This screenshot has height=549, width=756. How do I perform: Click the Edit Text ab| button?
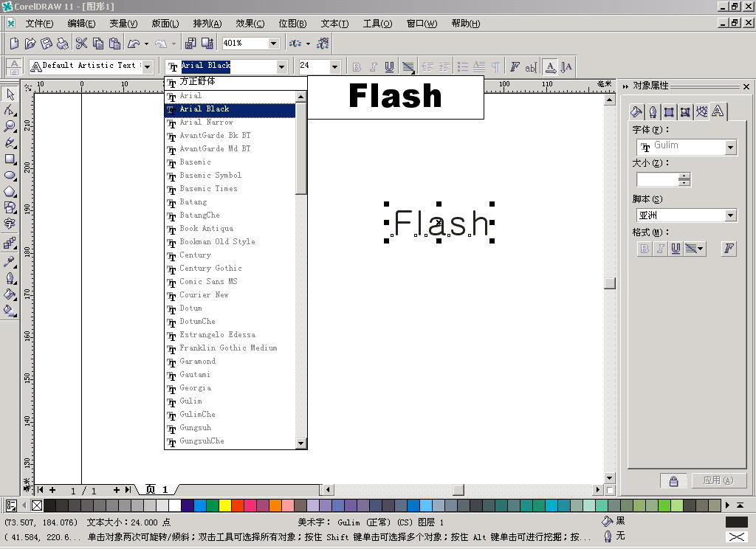(531, 67)
